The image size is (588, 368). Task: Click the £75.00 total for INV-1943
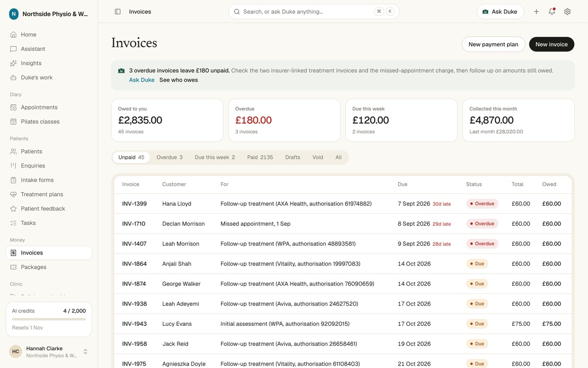pyautogui.click(x=521, y=324)
